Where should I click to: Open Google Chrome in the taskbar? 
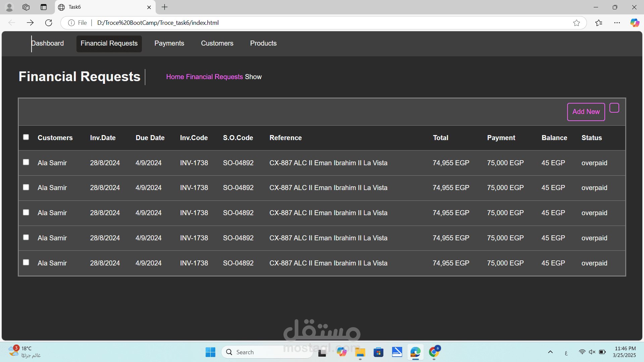pyautogui.click(x=434, y=352)
